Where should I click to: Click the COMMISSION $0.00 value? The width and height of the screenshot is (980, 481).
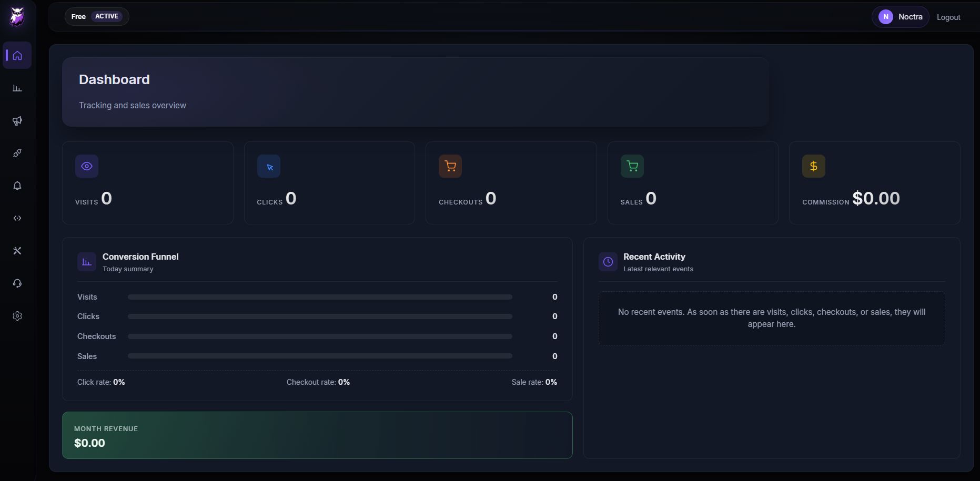876,198
